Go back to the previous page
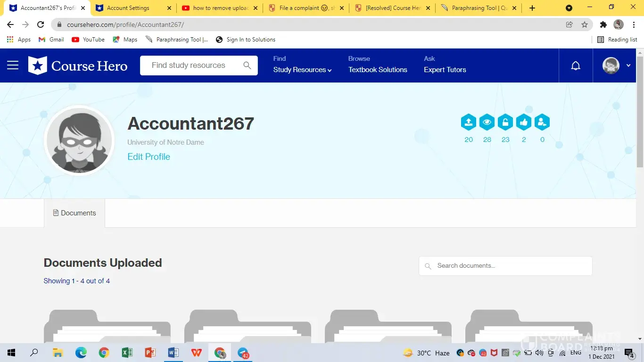 point(10,25)
